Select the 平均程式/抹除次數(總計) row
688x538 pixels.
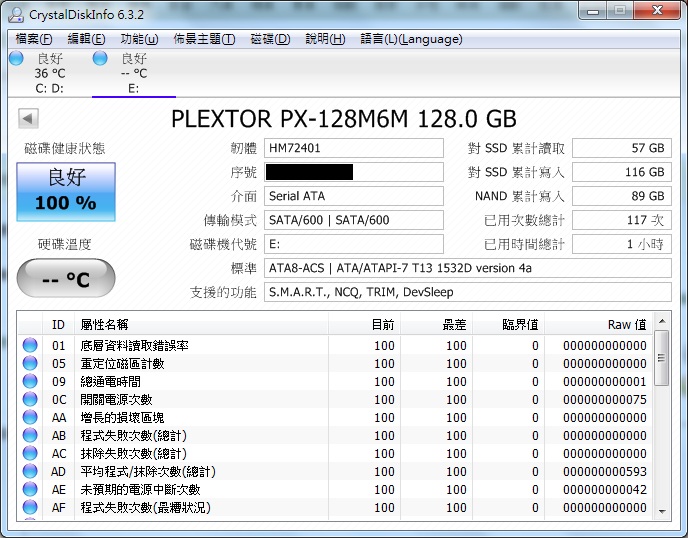tap(335, 471)
